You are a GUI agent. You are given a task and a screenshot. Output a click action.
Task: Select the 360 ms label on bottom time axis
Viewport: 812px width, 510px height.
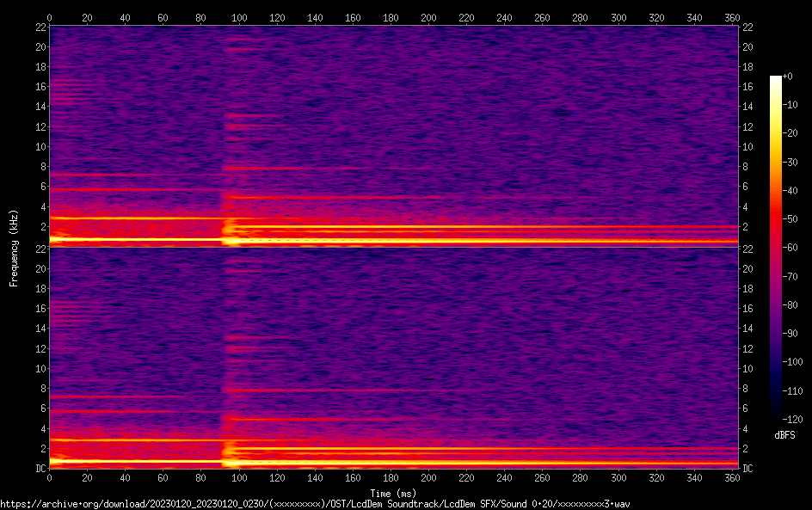click(731, 480)
